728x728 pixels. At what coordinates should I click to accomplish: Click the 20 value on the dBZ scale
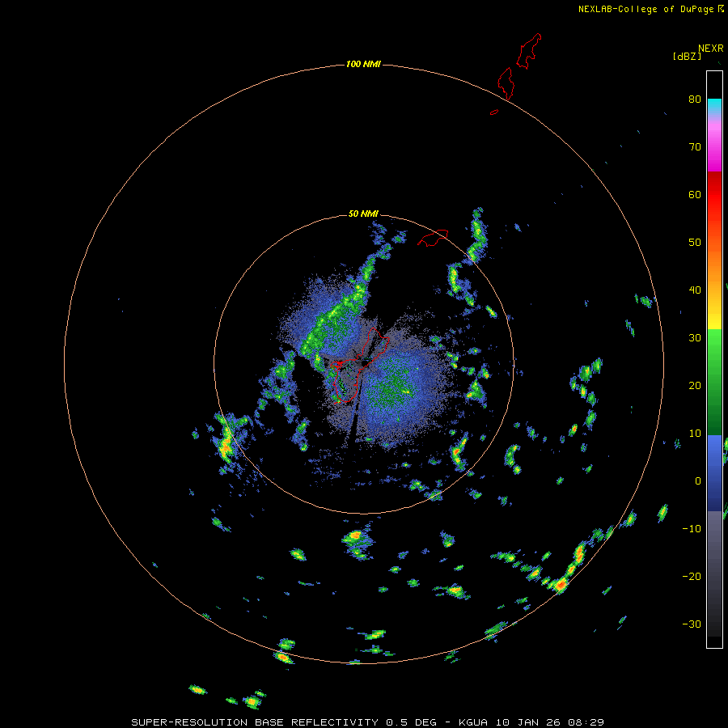coord(695,385)
